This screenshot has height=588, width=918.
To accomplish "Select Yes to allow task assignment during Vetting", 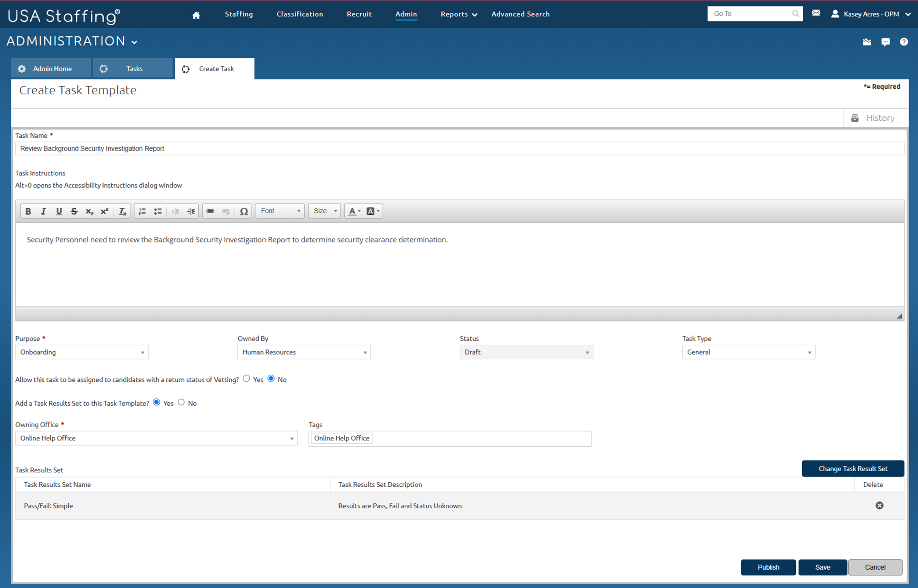I will [x=246, y=378].
